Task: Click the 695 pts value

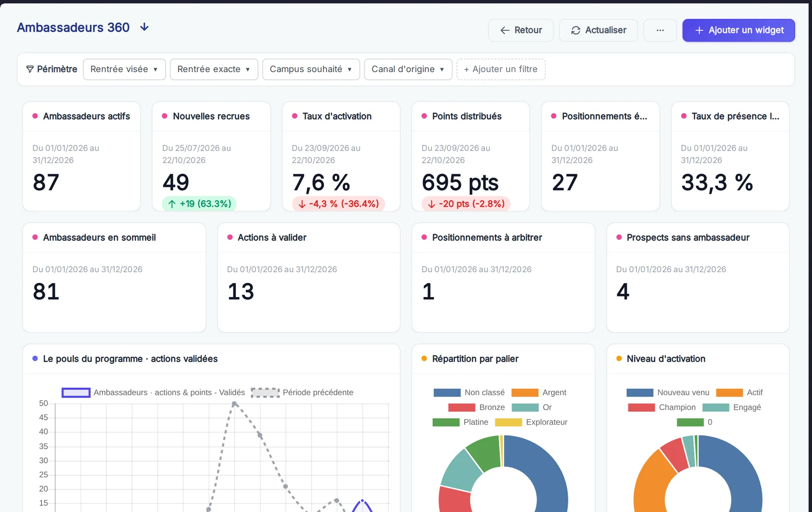Action: (460, 183)
